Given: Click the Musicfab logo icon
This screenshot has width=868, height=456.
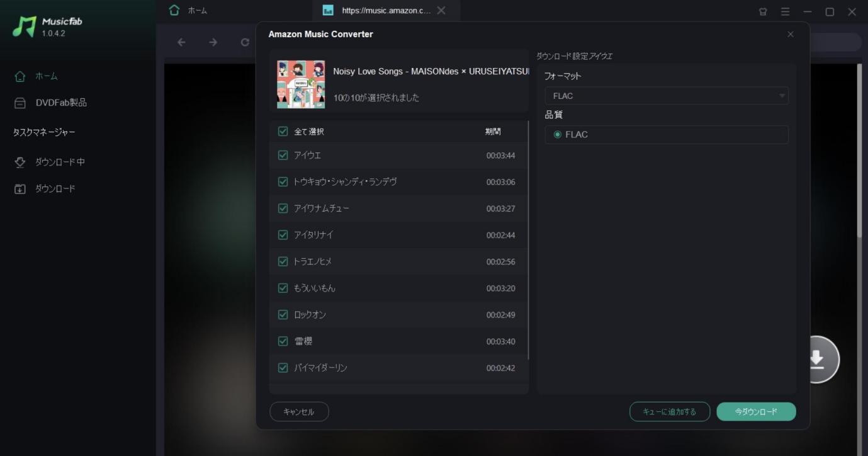Looking at the screenshot, I should coord(25,26).
